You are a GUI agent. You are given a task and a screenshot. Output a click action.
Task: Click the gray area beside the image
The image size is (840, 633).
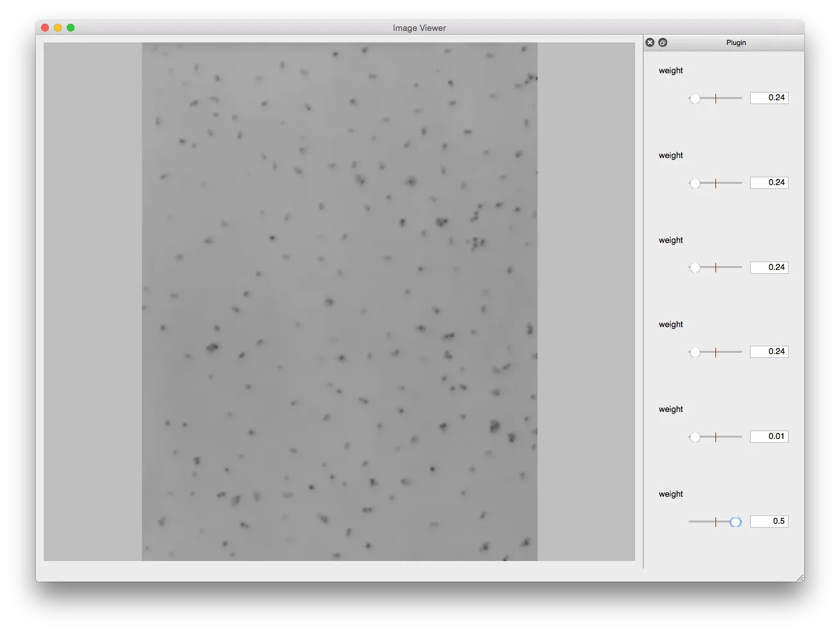coord(93,301)
